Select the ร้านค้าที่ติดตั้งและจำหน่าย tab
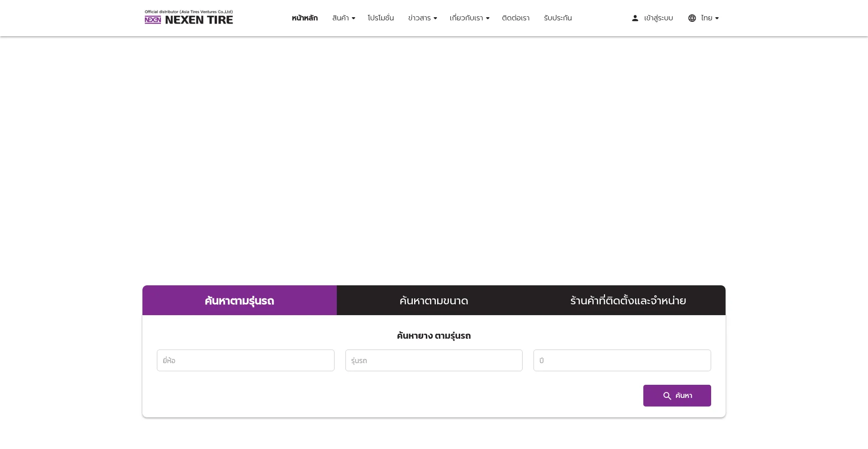Screen dimensions: 868x449 pyautogui.click(x=627, y=300)
